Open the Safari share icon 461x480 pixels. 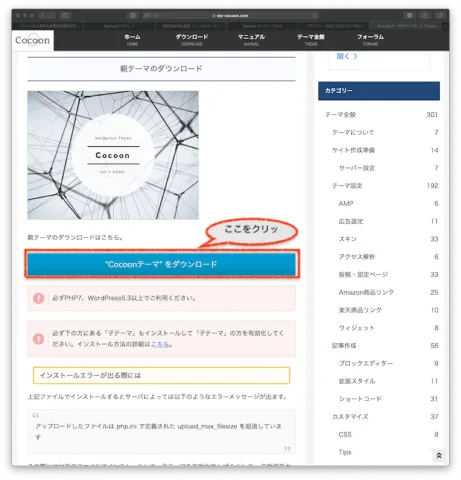pos(425,15)
